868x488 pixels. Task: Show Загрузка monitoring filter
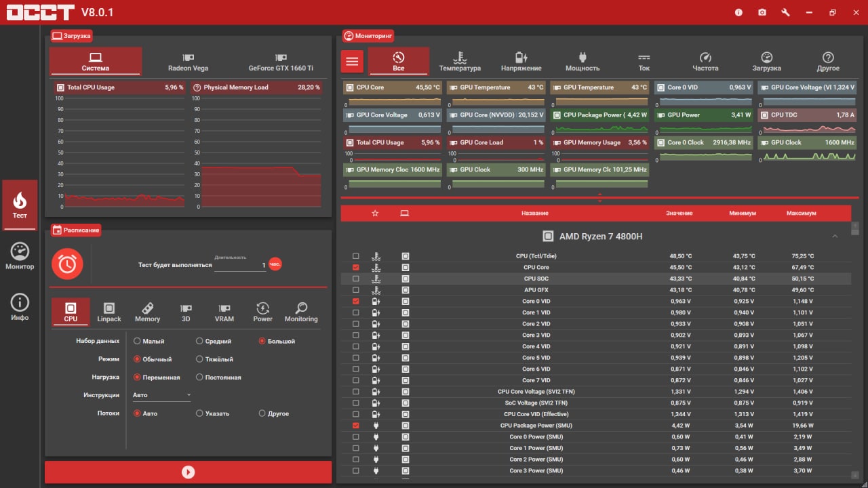pyautogui.click(x=766, y=62)
